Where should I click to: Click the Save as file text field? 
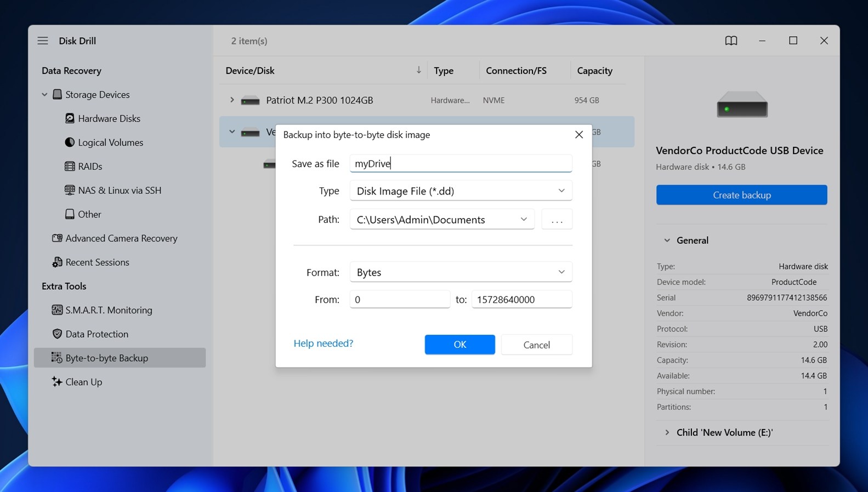tap(461, 163)
